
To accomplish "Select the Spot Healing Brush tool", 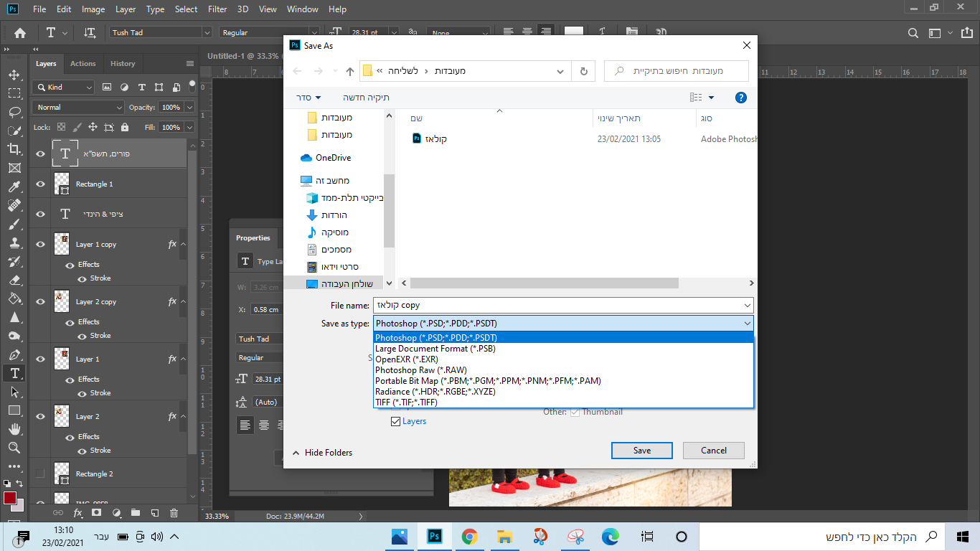I will point(14,205).
